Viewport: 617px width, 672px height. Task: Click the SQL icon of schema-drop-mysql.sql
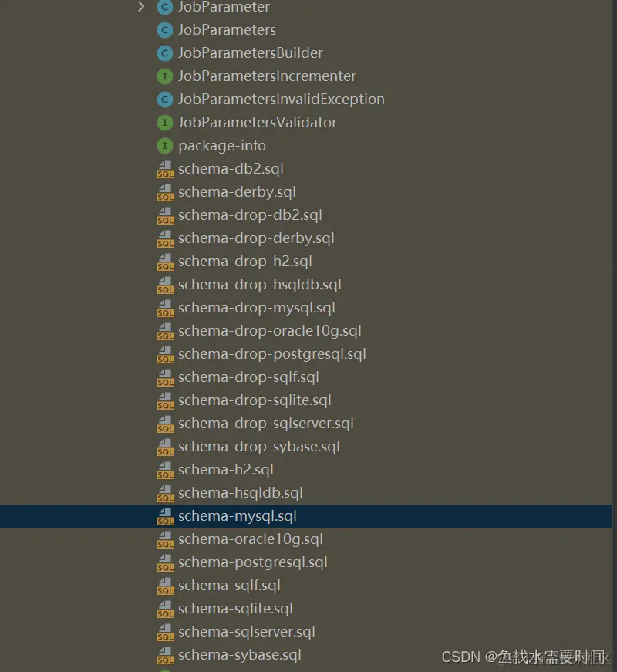click(165, 308)
